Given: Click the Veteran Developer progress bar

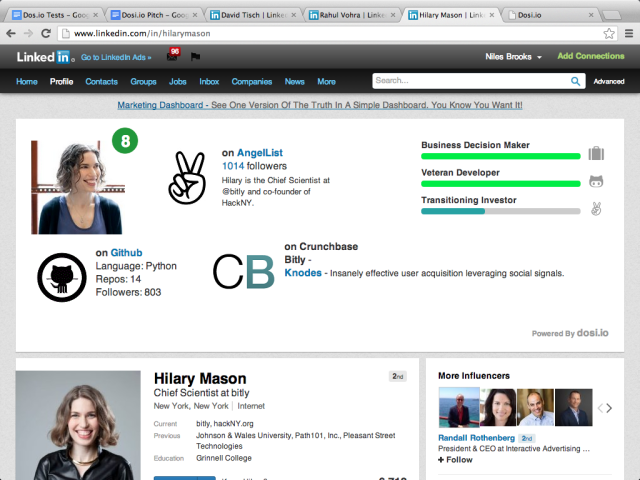Looking at the screenshot, I should pyautogui.click(x=500, y=184).
